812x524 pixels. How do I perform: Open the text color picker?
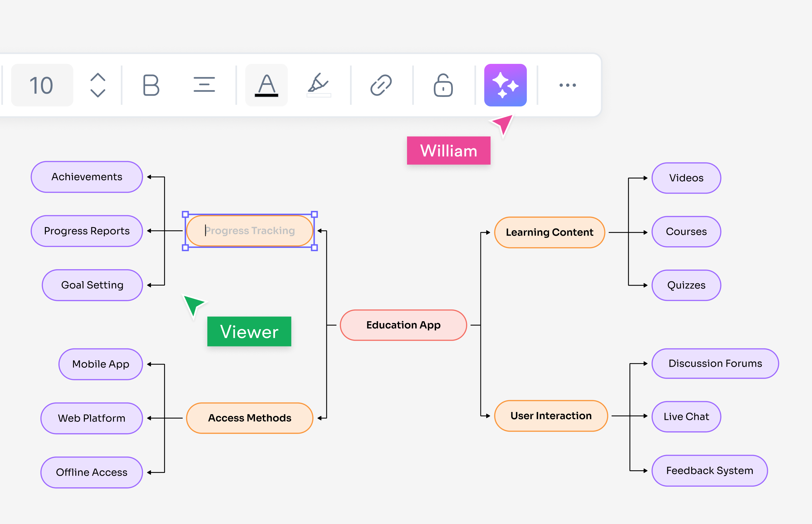[x=267, y=85]
